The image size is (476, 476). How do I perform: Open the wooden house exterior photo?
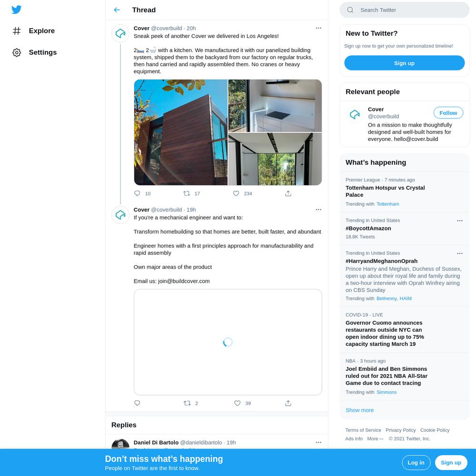pyautogui.click(x=180, y=132)
